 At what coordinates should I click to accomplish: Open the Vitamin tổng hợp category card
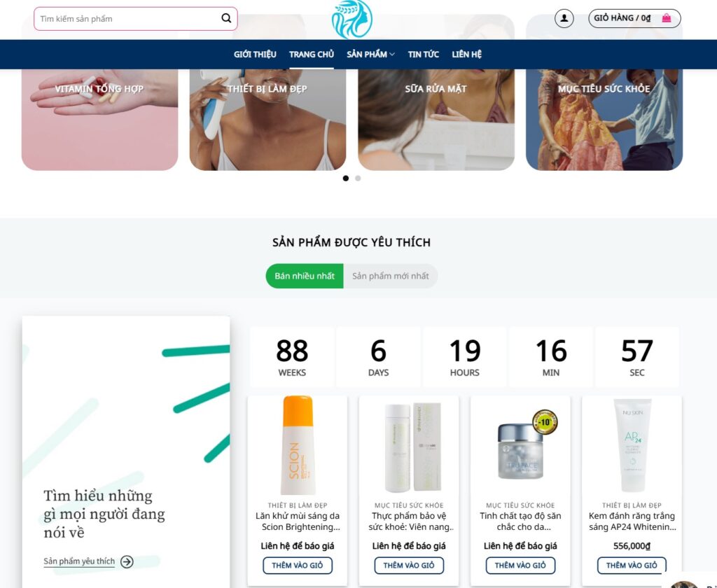[99, 119]
